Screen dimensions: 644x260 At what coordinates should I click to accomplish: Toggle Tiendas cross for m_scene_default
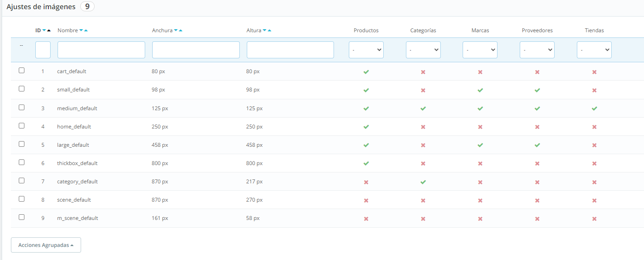click(x=594, y=219)
